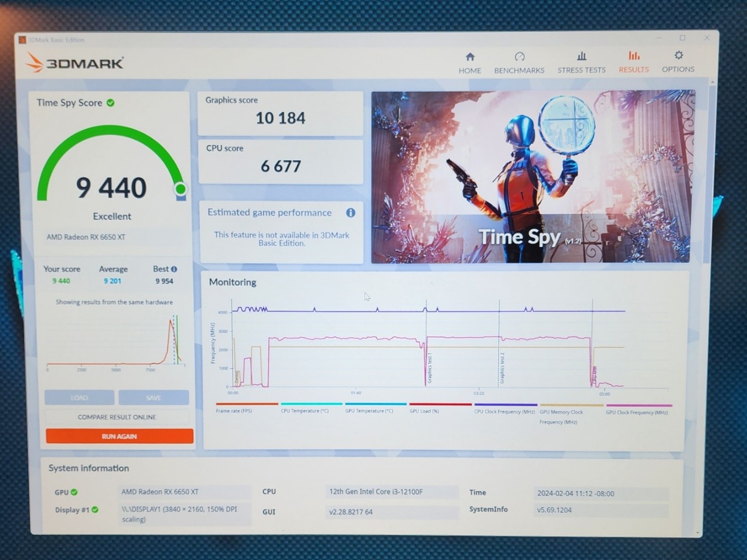
Task: Click the Time Spy score 9 440
Action: click(x=111, y=188)
